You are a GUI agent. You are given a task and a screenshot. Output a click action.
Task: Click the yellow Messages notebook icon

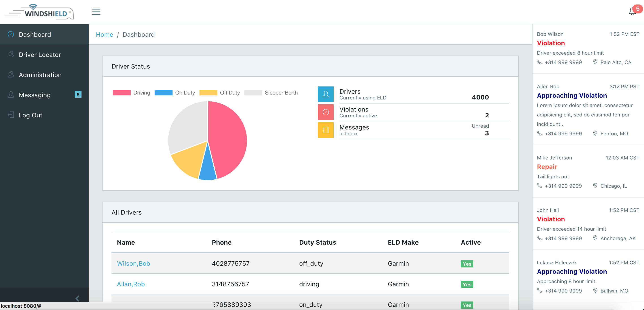pyautogui.click(x=326, y=130)
